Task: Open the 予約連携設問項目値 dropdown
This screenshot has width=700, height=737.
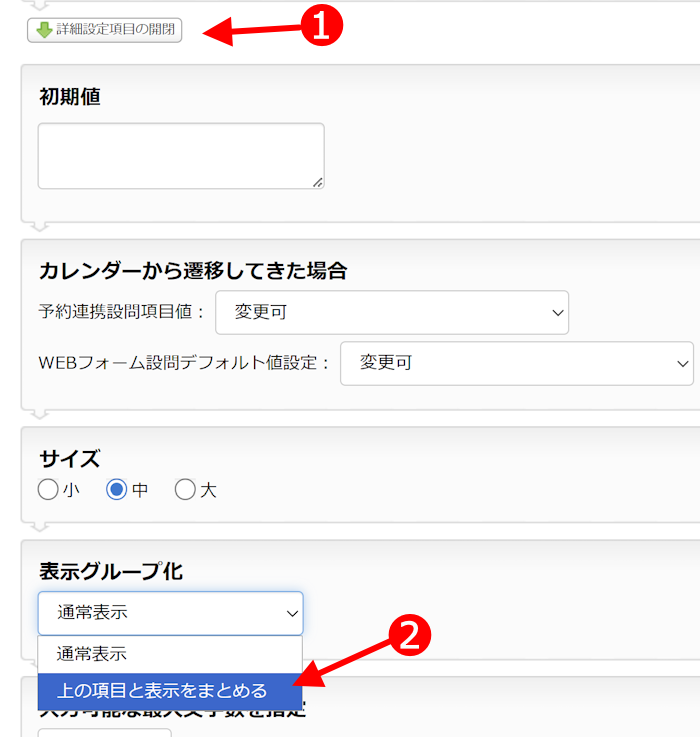Action: [x=391, y=312]
